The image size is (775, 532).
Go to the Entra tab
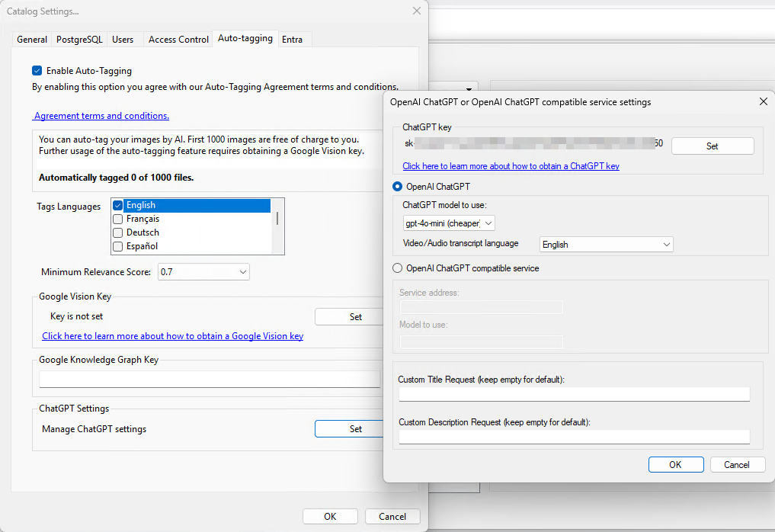(x=292, y=40)
